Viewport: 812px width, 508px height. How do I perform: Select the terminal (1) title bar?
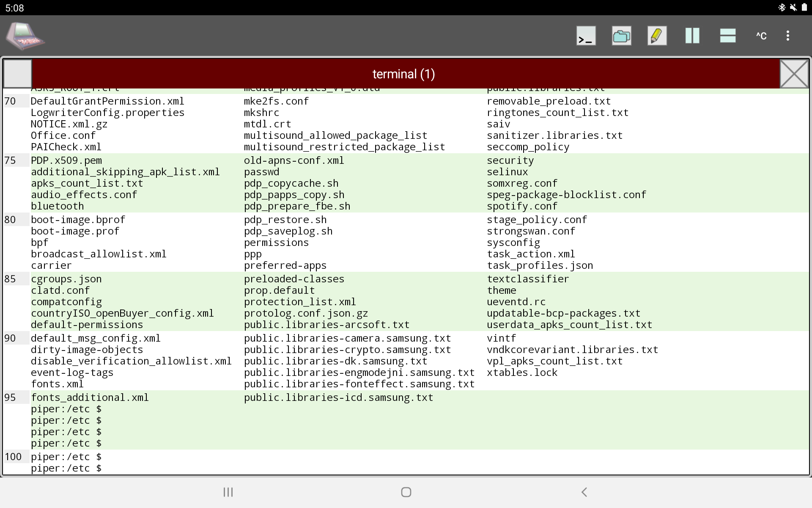tap(403, 73)
